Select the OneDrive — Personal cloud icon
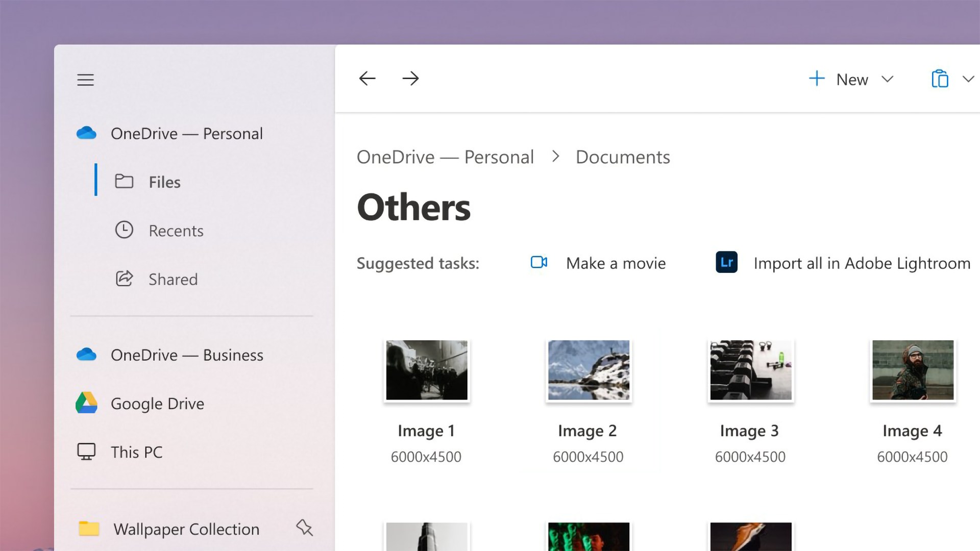 click(87, 133)
